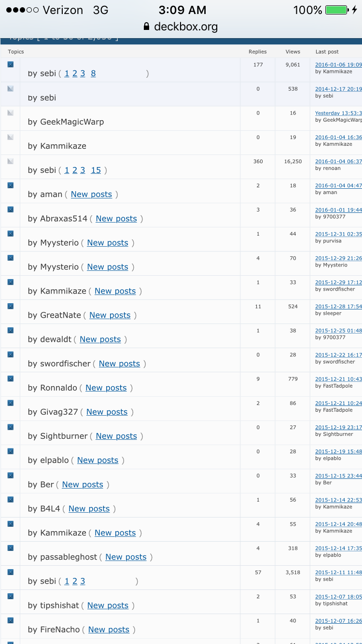Open New posts for elpablo's topic
Image resolution: width=362 pixels, height=644 pixels.
[x=97, y=460]
